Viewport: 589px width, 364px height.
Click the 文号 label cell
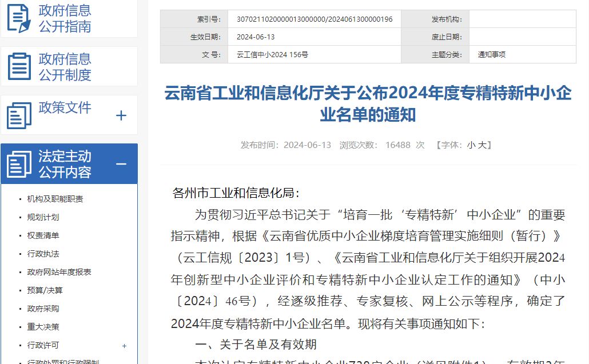[x=194, y=55]
